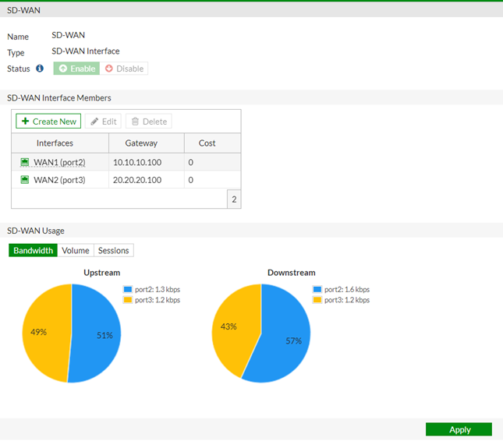Sort by the Interfaces column header
503x448 pixels.
pos(55,143)
